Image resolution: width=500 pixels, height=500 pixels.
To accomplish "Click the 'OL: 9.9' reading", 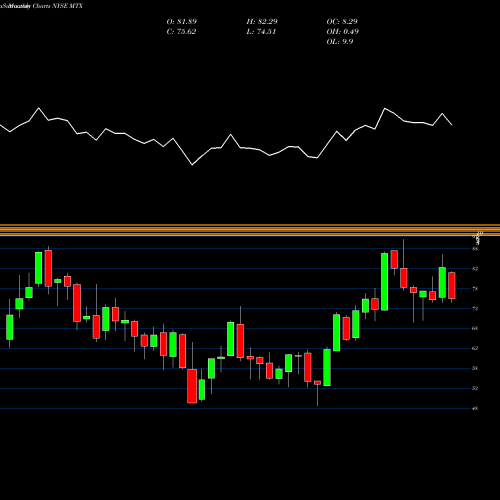I will tap(340, 42).
